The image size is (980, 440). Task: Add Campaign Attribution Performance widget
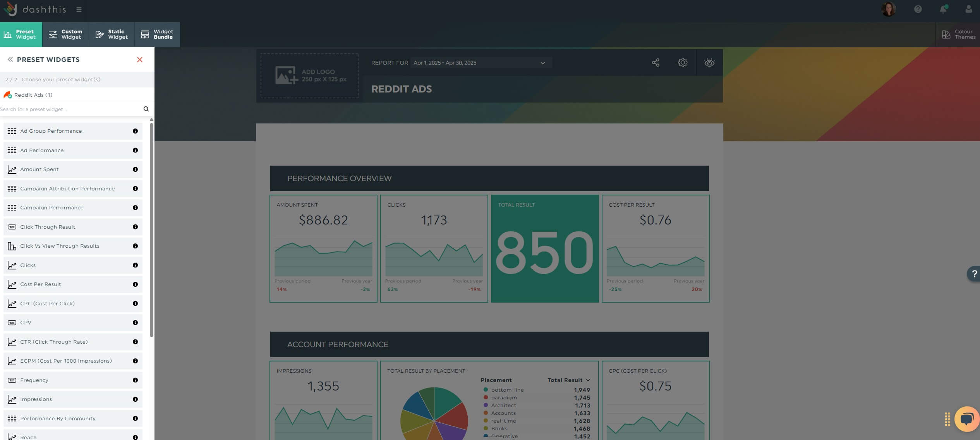73,188
